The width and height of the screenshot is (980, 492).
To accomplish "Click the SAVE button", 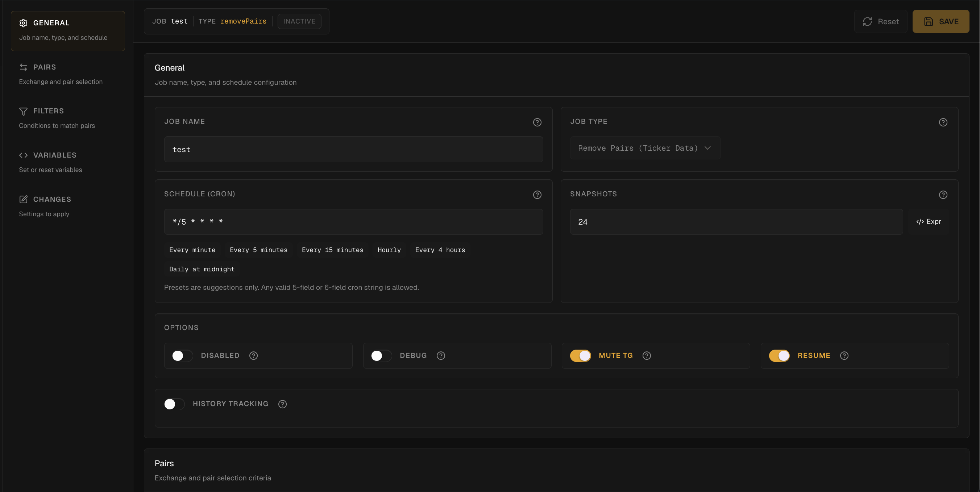I will tap(941, 22).
